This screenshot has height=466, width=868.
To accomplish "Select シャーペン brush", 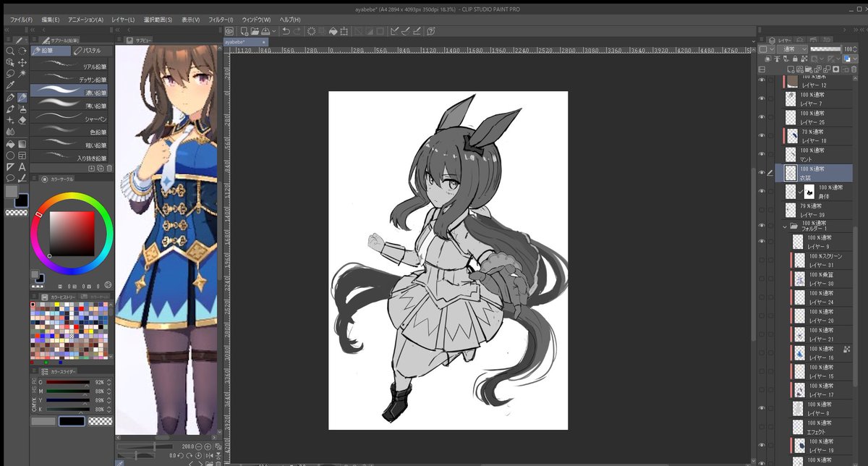I will point(70,118).
